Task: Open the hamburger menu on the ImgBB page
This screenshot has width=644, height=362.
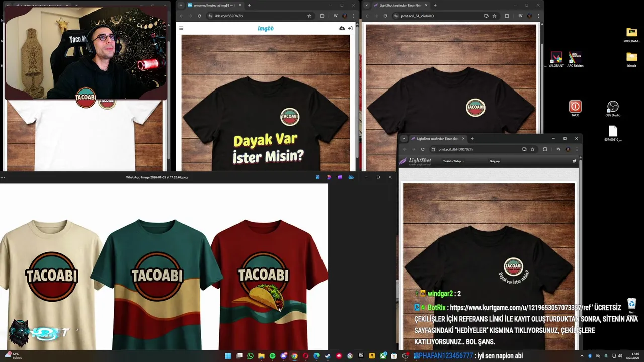Action: (181, 28)
